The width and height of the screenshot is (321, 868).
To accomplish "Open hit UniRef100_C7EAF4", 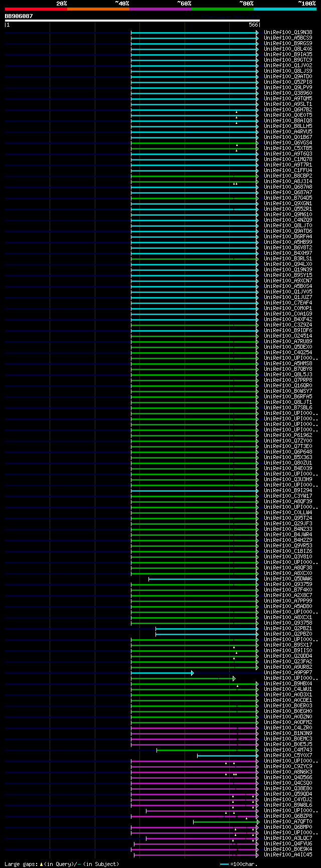I will (x=288, y=303).
